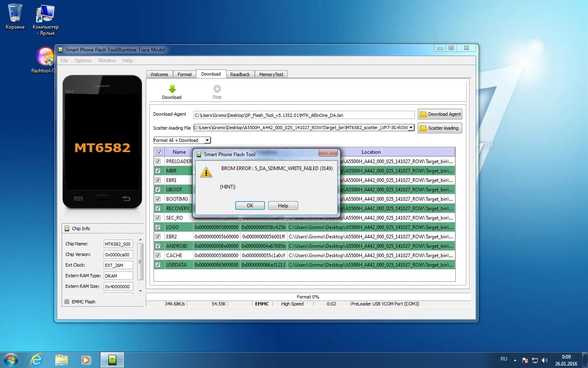Open Windows Media Player from taskbar

[x=86, y=360]
